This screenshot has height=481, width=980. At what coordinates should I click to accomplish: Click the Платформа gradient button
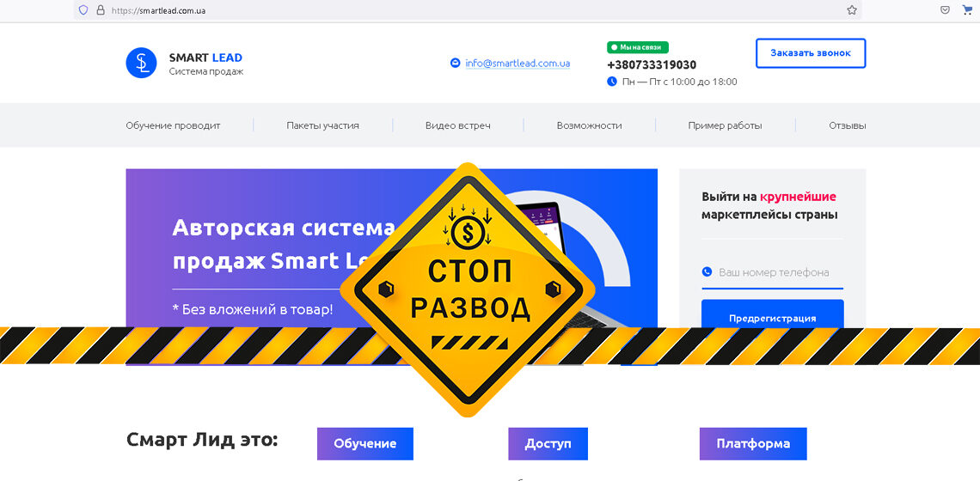pyautogui.click(x=753, y=443)
